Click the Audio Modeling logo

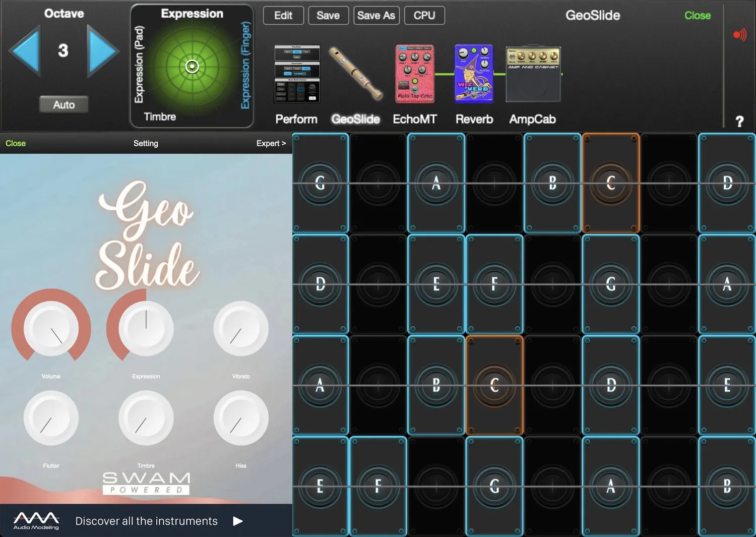[36, 521]
